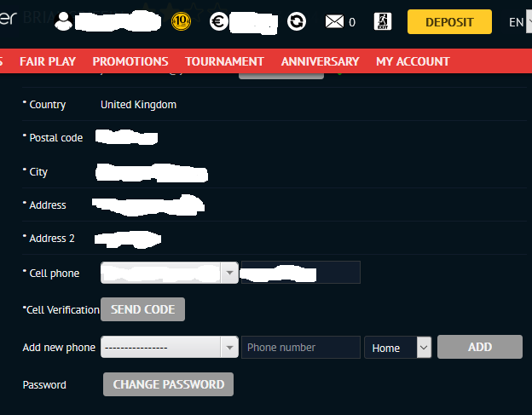Click the Cell Verification label
532x415 pixels.
(61, 309)
